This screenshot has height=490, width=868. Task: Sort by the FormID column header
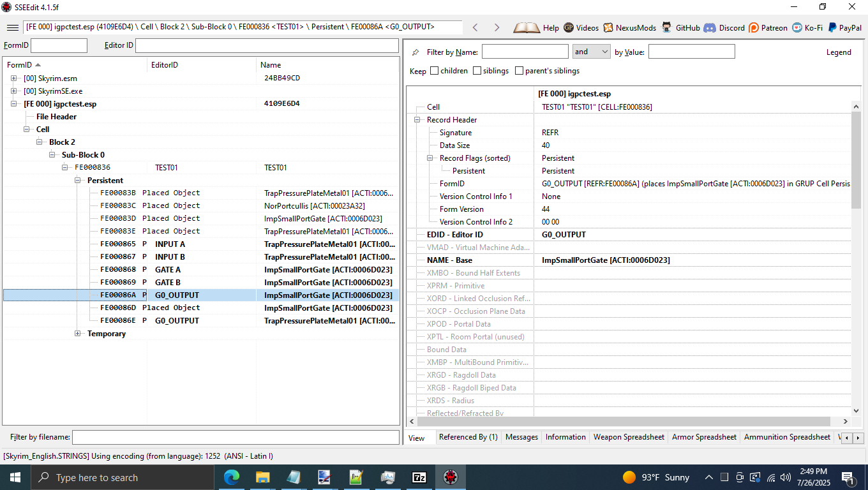coord(75,65)
